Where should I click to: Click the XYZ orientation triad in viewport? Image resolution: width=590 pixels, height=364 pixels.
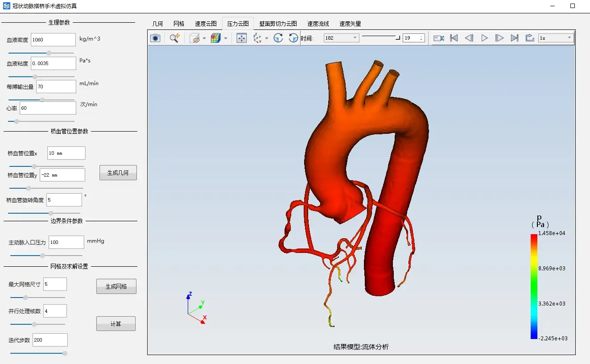point(197,308)
